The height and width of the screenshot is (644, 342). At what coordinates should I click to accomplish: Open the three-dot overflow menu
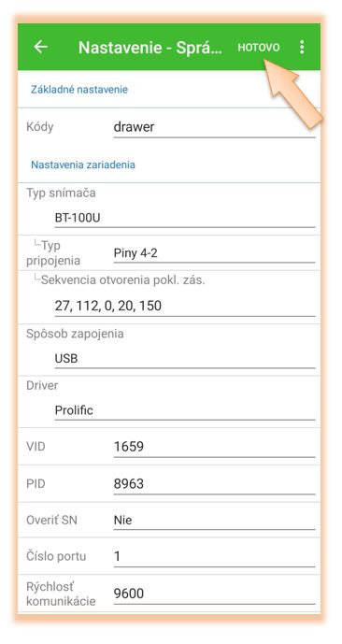tap(302, 48)
